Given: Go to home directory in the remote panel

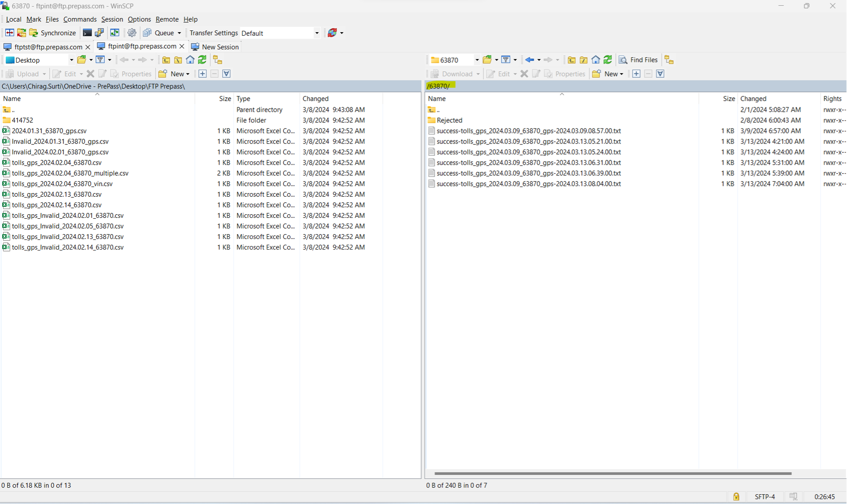Looking at the screenshot, I should [596, 59].
